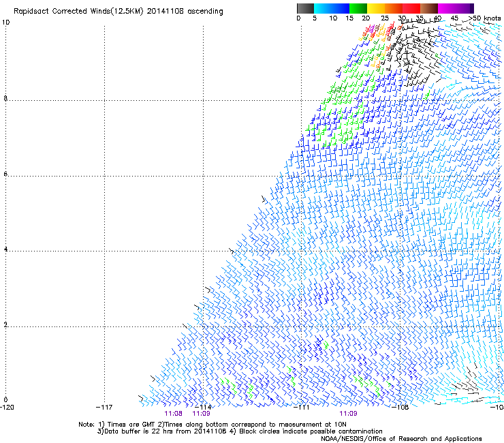
Task: Click the "25" legend scale label
Action: (385, 18)
